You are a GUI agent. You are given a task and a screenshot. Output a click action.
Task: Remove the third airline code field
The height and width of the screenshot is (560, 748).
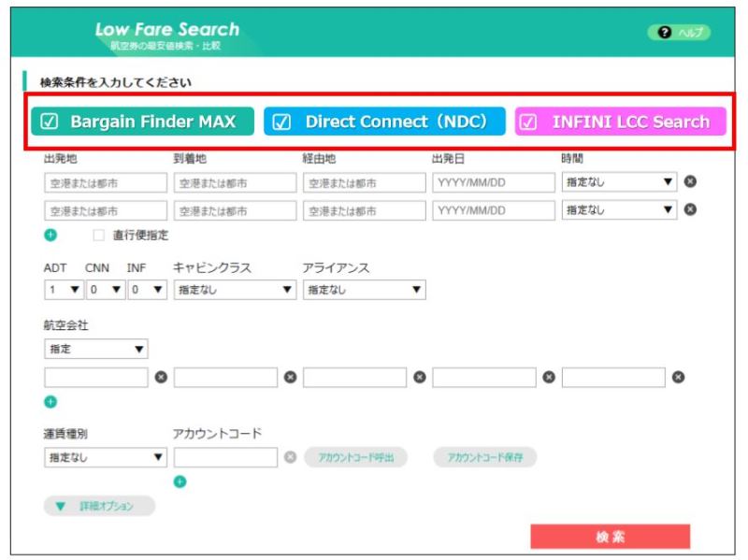(419, 378)
